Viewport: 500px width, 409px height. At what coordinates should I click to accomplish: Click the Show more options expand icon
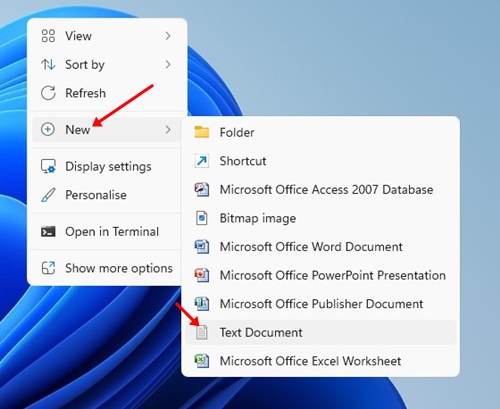click(48, 268)
